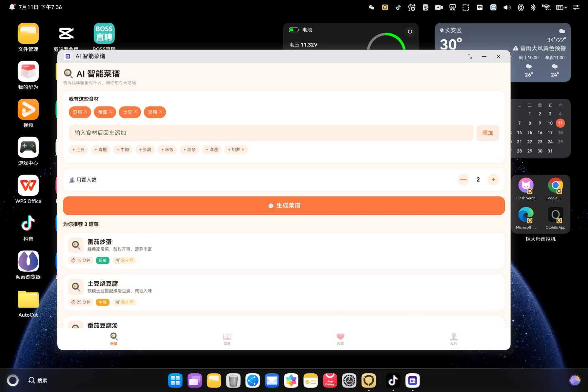Focus the ingredient input field
The height and width of the screenshot is (392, 588).
pos(271,133)
